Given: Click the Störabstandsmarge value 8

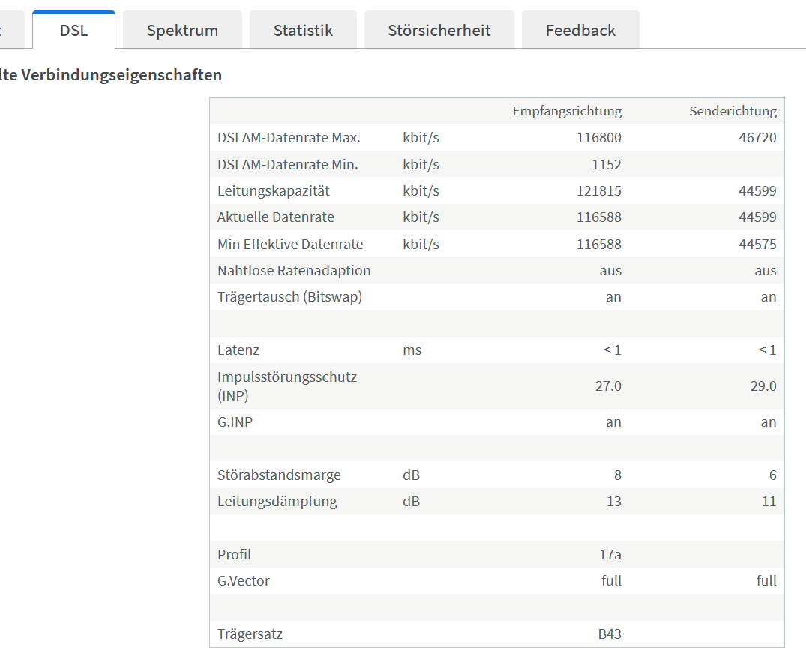Looking at the screenshot, I should (x=617, y=475).
